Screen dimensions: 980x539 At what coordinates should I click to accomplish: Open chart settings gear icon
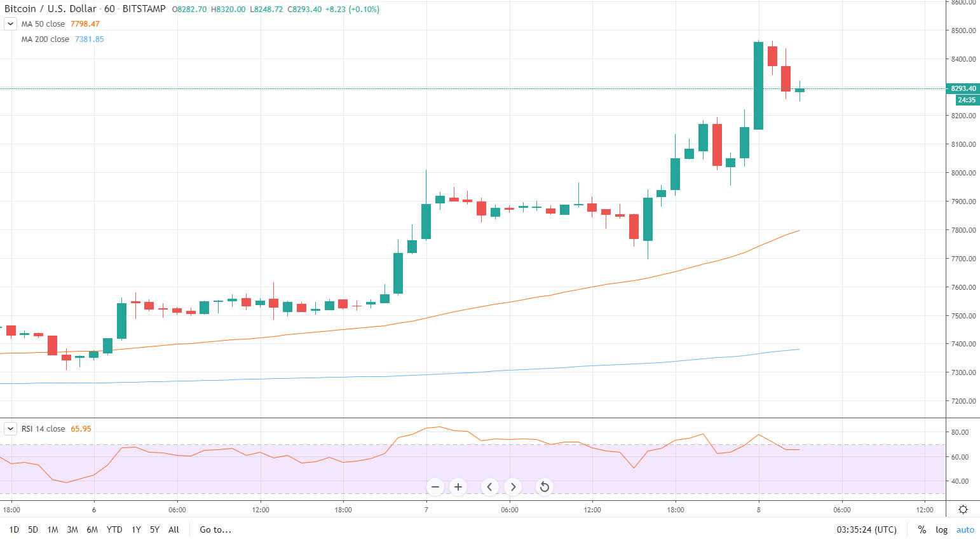[963, 510]
